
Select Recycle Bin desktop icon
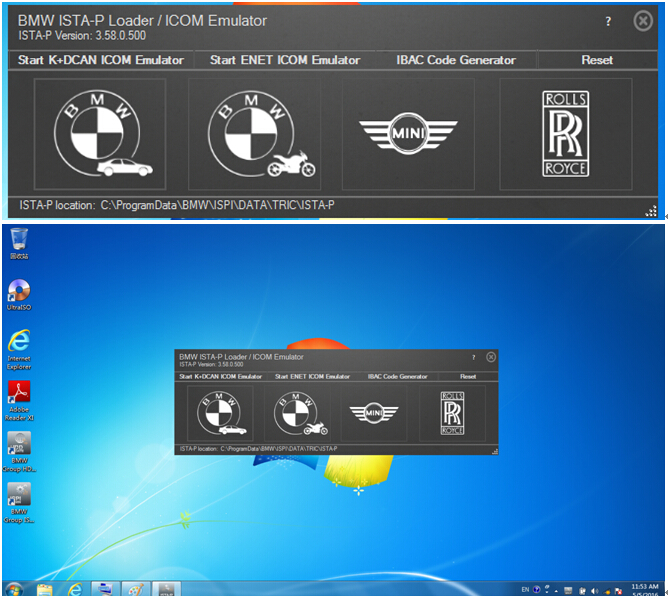click(x=19, y=244)
